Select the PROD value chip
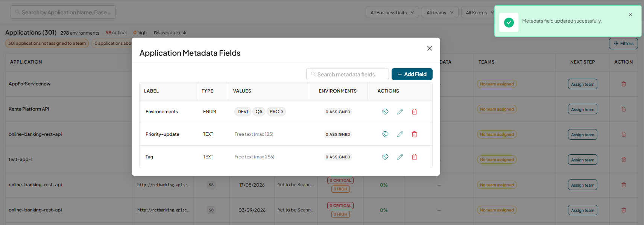Image resolution: width=644 pixels, height=225 pixels. [x=276, y=112]
